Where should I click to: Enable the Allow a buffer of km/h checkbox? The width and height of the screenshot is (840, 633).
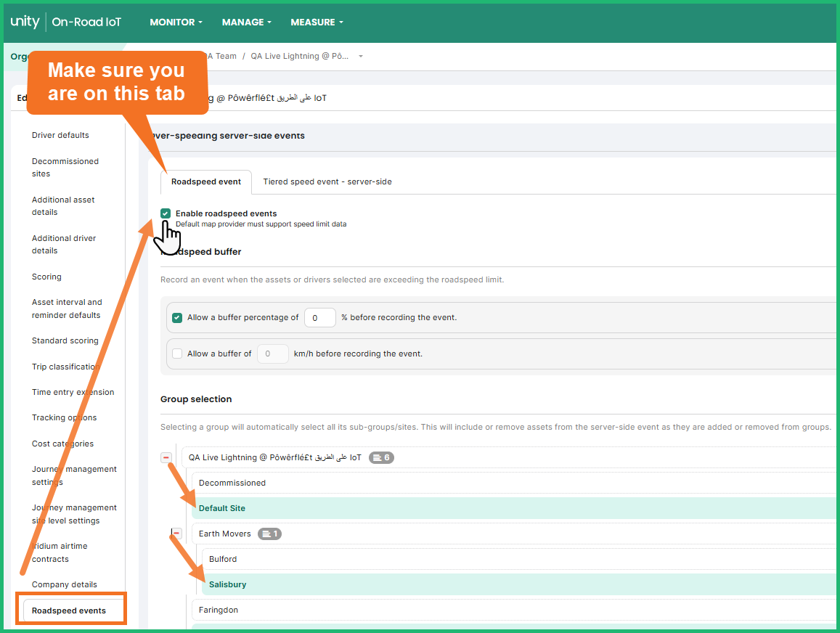(x=177, y=354)
